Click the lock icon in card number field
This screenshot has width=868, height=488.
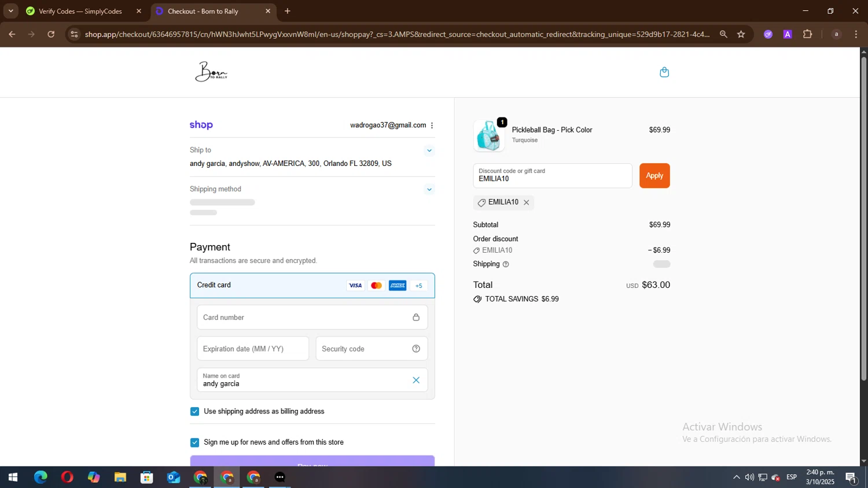[416, 317]
